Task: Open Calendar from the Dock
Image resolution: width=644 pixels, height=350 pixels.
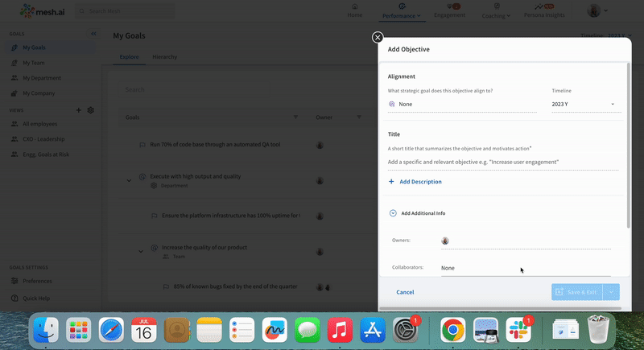Action: (144, 330)
